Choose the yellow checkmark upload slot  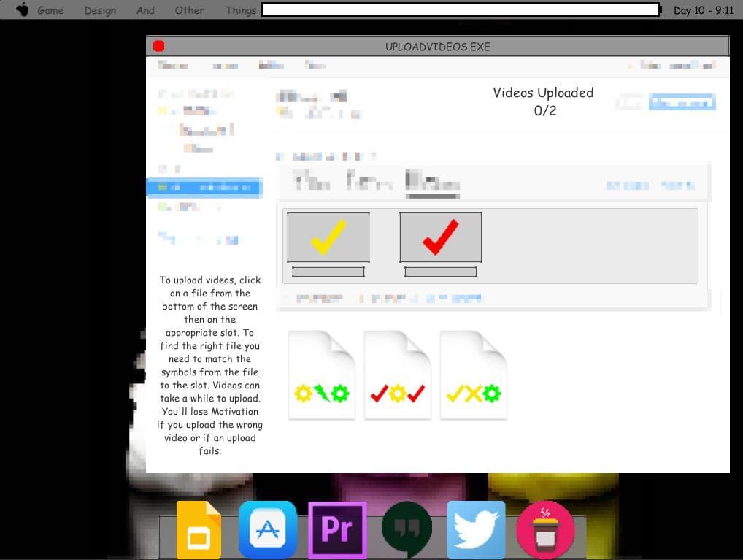328,237
